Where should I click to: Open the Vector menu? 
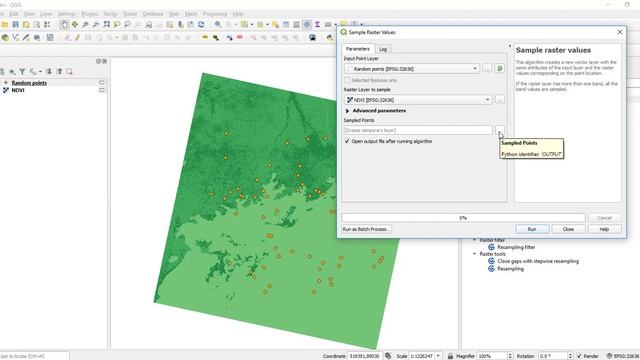[x=110, y=14]
